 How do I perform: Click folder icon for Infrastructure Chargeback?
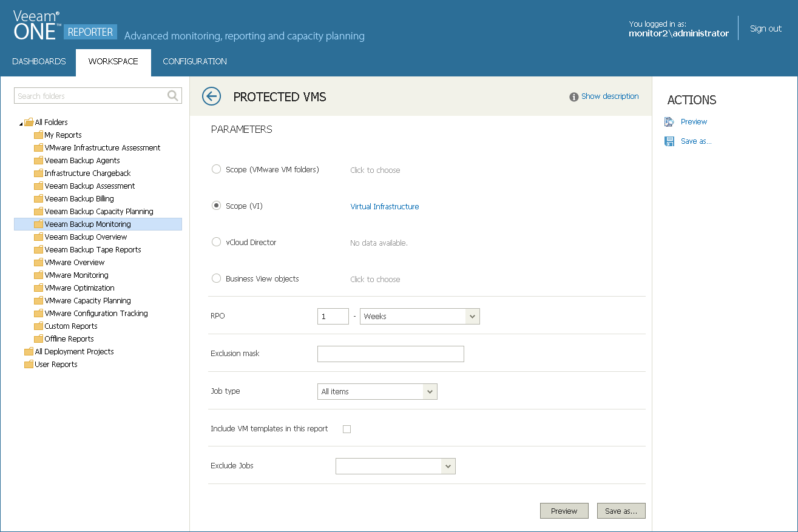[x=38, y=173]
